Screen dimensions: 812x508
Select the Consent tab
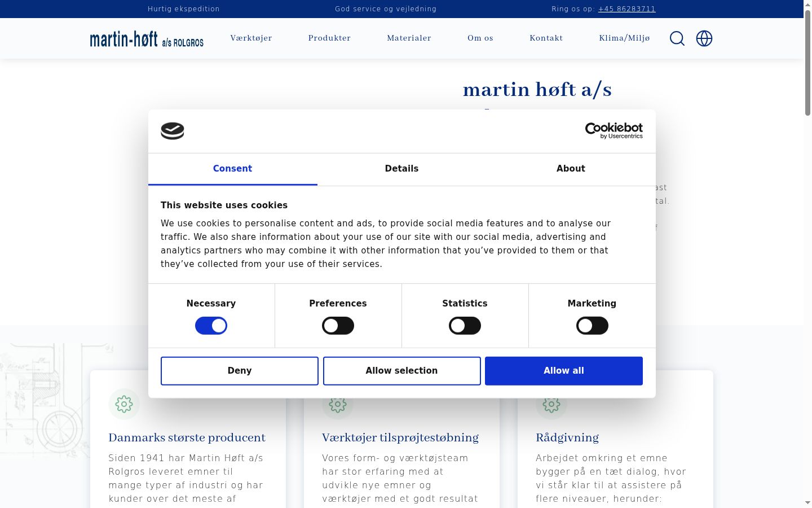click(x=232, y=169)
